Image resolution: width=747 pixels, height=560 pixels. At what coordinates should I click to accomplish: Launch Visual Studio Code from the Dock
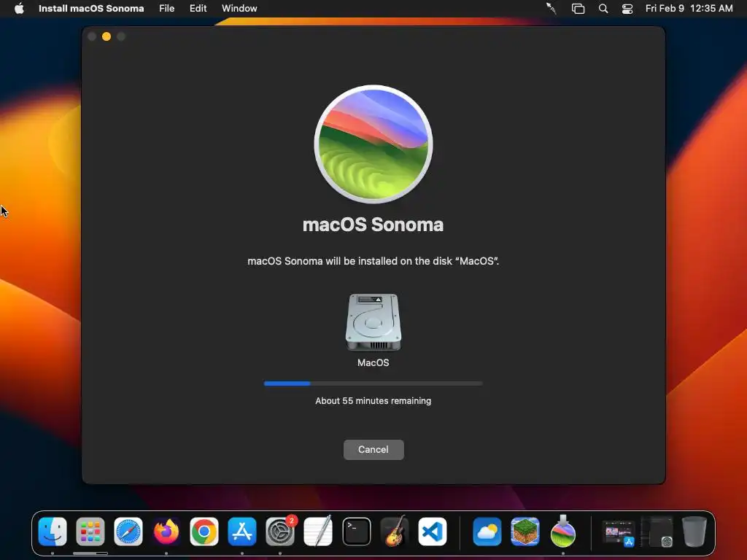coord(433,532)
